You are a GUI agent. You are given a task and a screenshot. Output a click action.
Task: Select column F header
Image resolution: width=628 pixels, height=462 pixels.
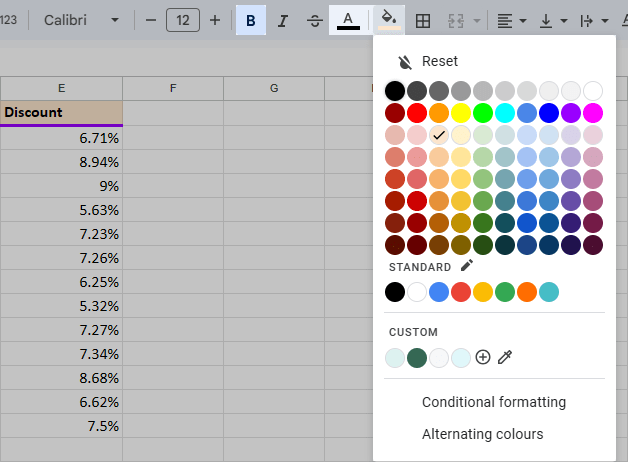pyautogui.click(x=173, y=88)
